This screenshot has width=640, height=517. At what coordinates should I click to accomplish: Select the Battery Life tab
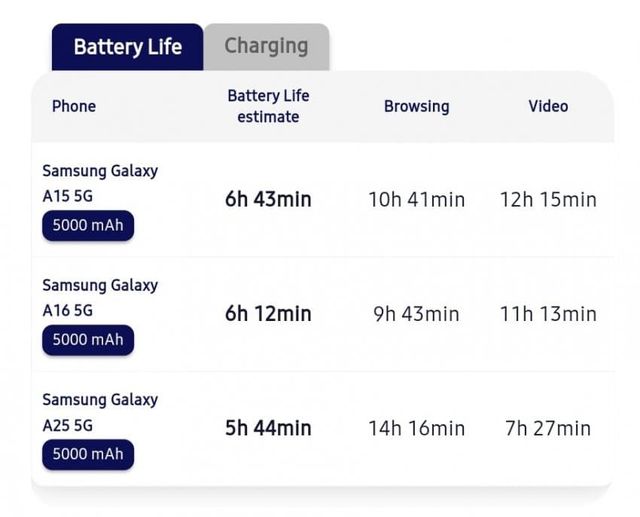click(127, 47)
